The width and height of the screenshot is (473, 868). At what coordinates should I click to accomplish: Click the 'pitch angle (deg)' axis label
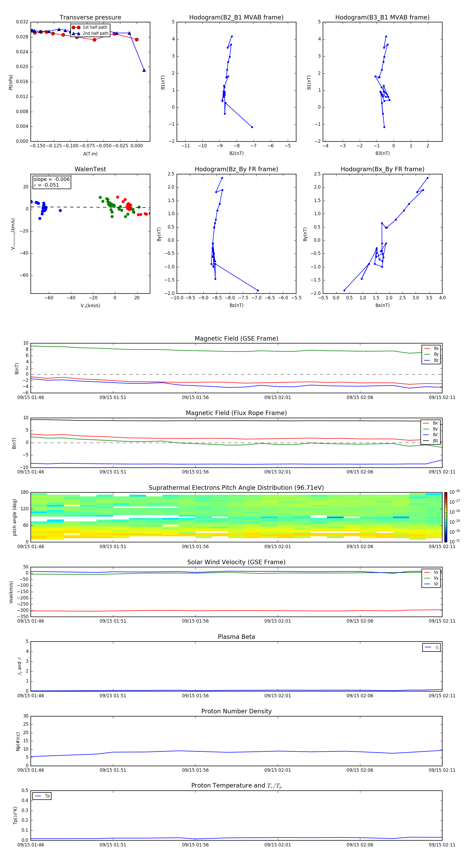(x=14, y=517)
